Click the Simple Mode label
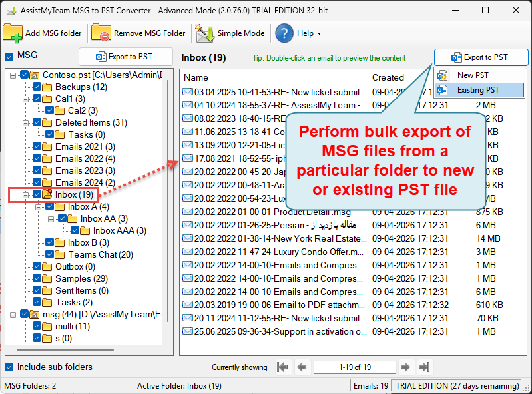The image size is (532, 394). (241, 33)
